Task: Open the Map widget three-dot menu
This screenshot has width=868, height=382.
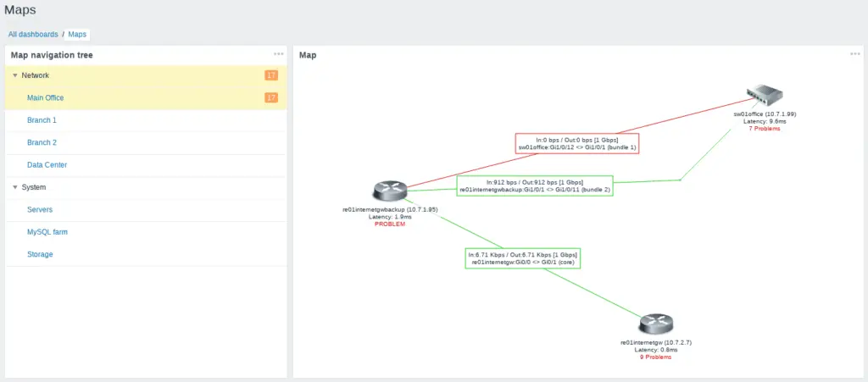Action: point(855,54)
